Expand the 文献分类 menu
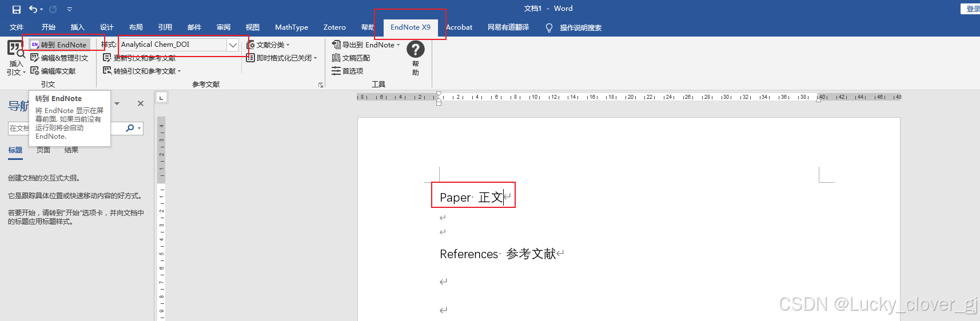Viewport: 980px width, 321px height. pos(268,45)
